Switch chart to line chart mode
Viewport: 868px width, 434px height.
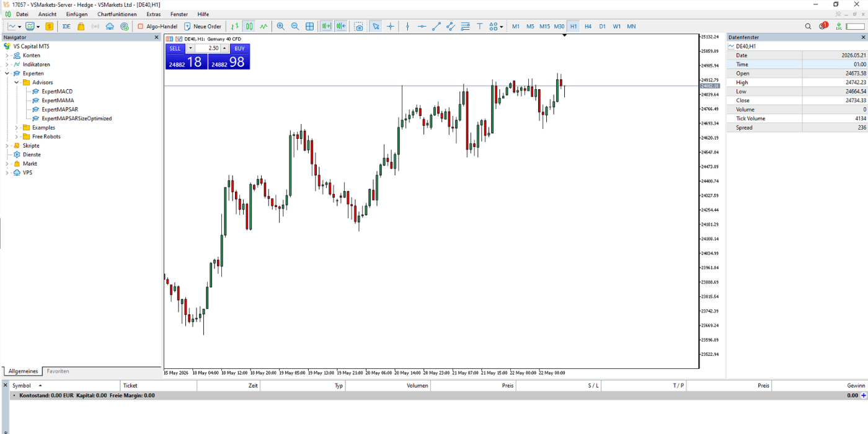264,27
